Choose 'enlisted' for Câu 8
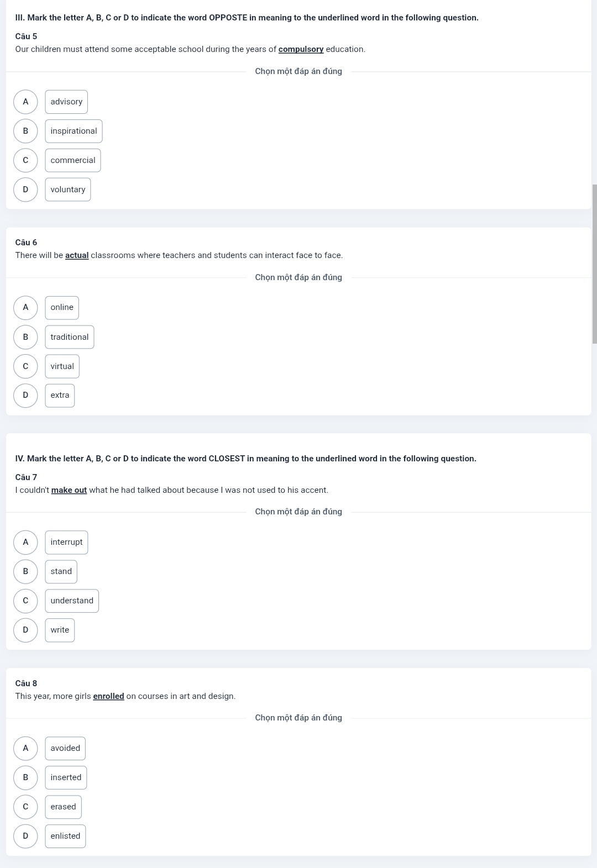The height and width of the screenshot is (868, 597). [x=65, y=836]
